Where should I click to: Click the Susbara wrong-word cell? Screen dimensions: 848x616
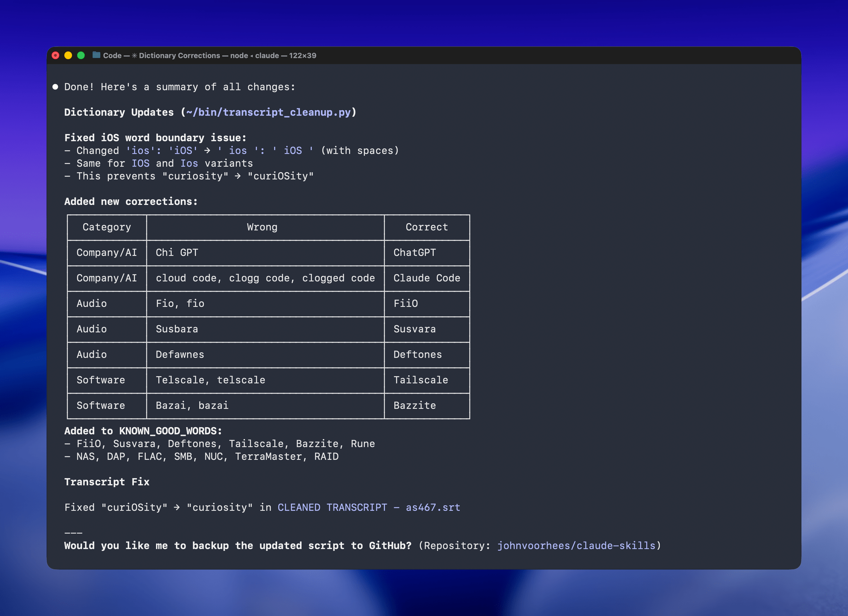coord(177,329)
